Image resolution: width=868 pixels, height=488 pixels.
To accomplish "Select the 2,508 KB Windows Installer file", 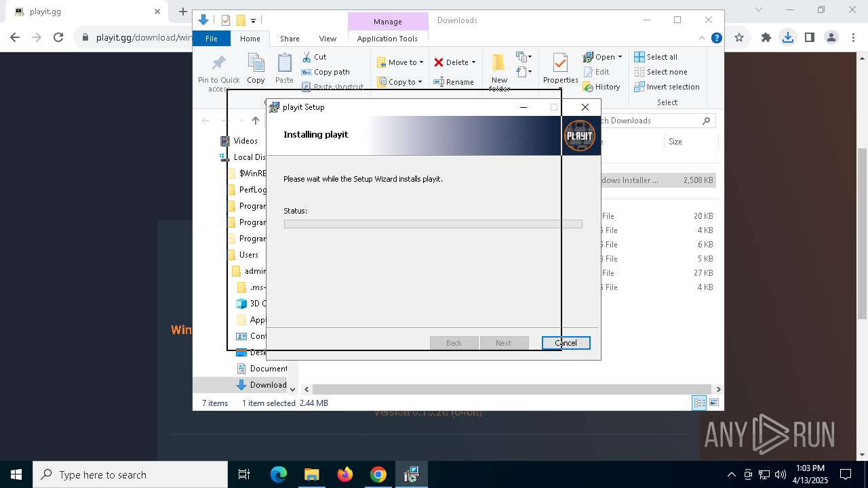I will [658, 180].
